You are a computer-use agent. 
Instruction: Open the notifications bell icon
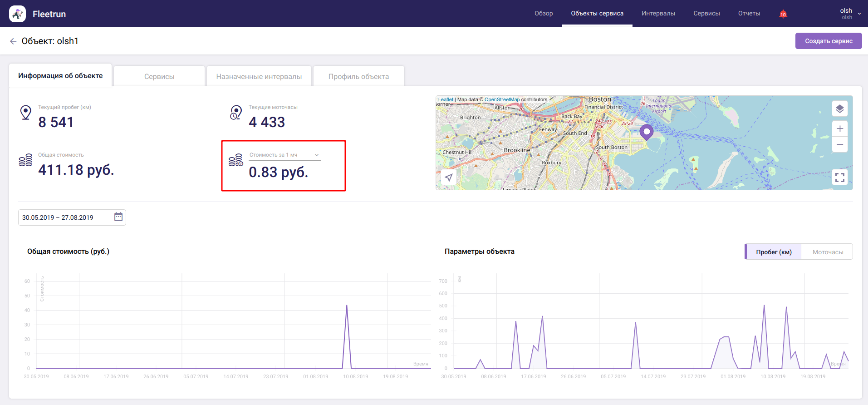tap(783, 14)
